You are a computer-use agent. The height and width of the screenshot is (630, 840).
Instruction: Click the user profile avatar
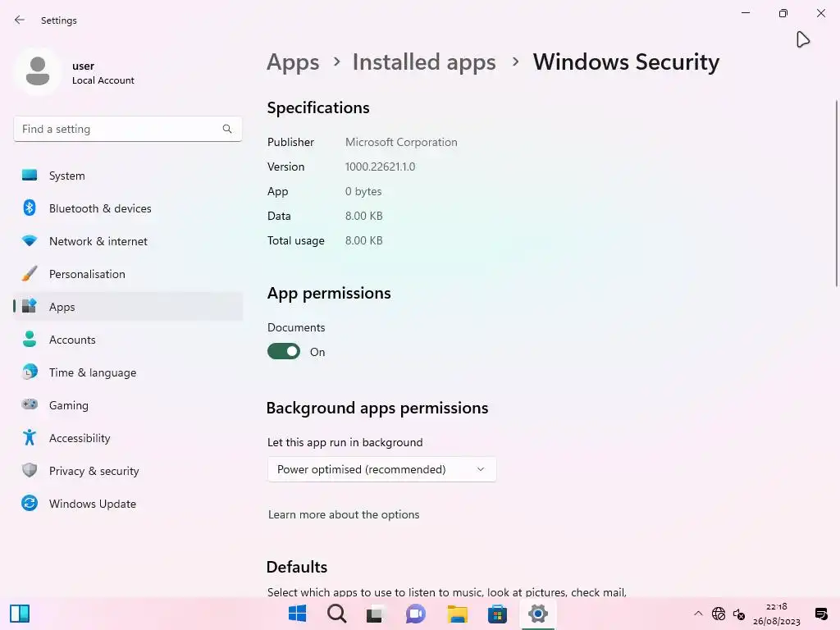coord(38,71)
